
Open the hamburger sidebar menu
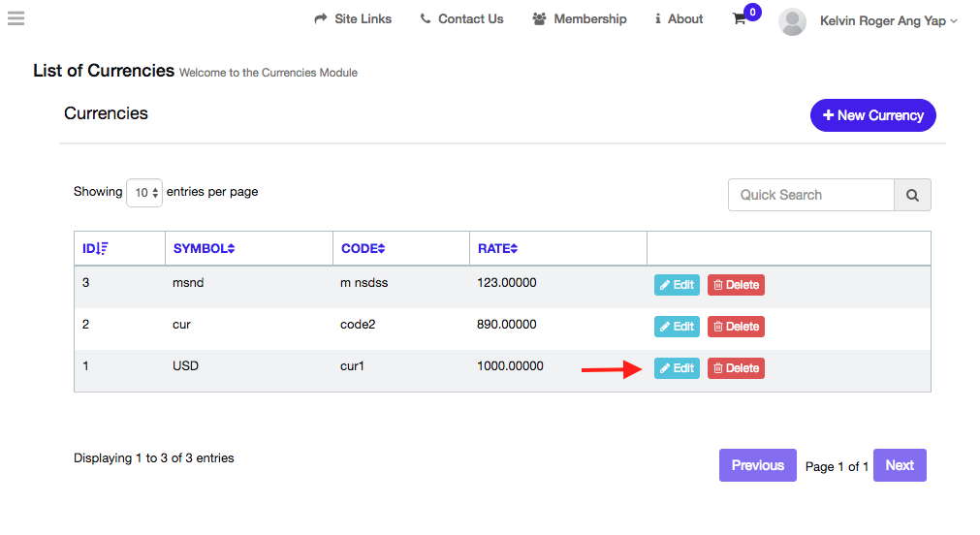16,18
